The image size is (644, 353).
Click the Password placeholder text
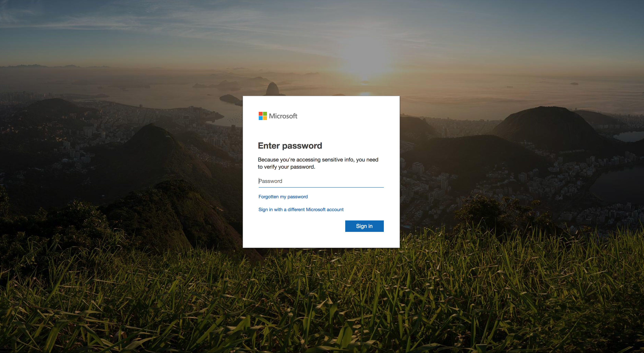pos(270,181)
